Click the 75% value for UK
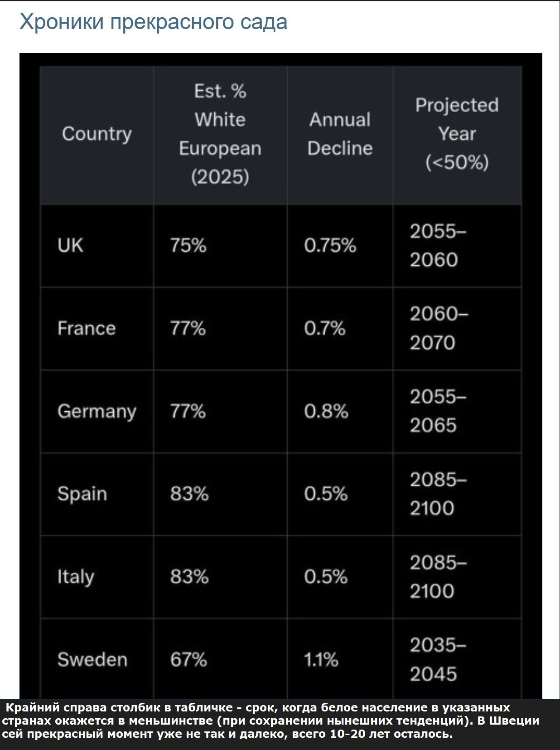This screenshot has height=750, width=560. pos(188,245)
